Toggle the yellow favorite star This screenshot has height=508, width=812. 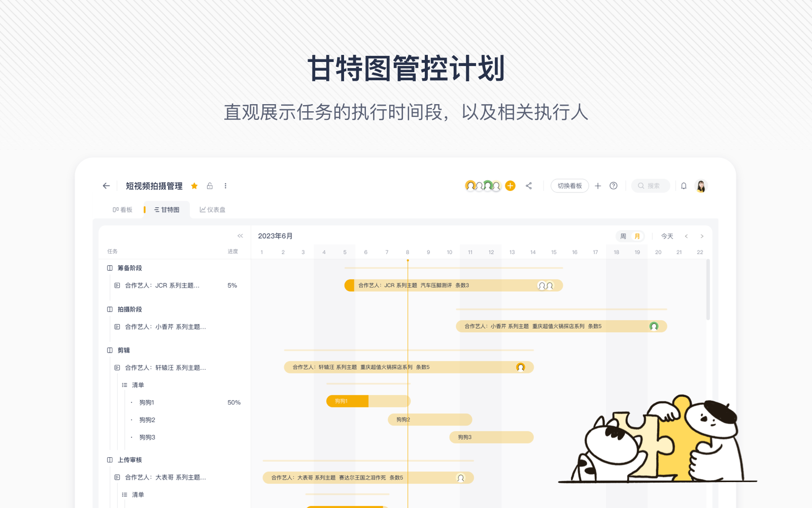(194, 186)
